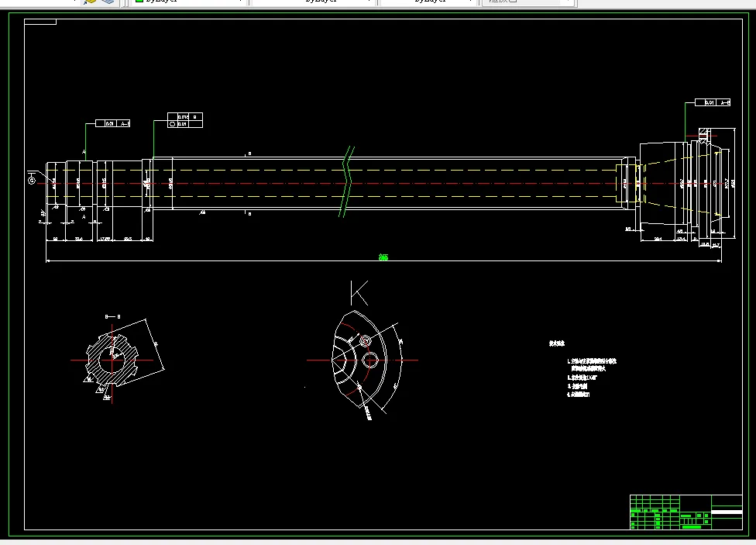
Task: Pick the hatched area atop the right flange
Action: click(704, 133)
